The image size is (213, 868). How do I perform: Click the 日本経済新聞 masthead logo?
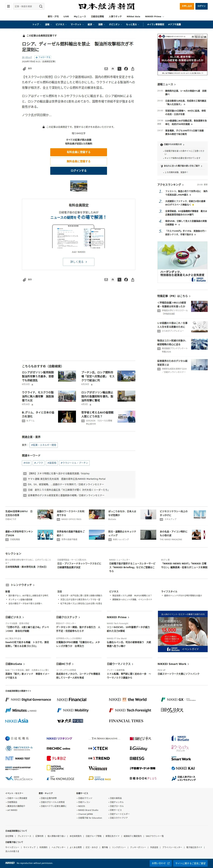(x=107, y=6)
